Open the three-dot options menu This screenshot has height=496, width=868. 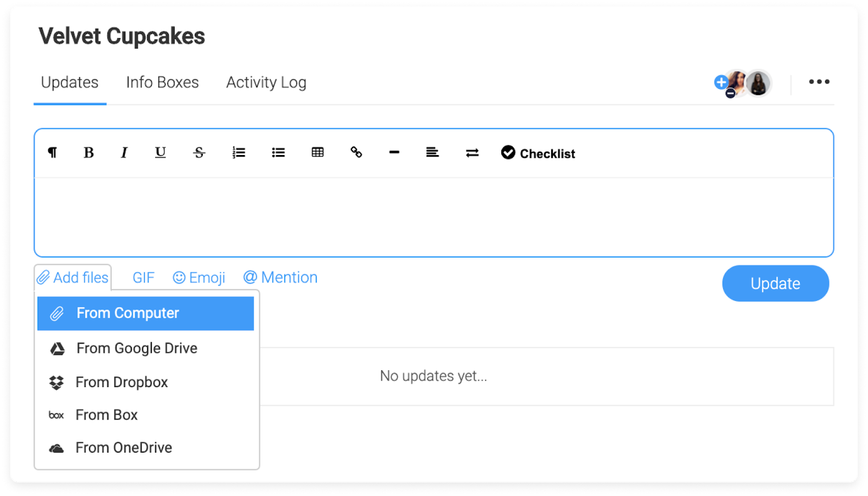point(819,82)
